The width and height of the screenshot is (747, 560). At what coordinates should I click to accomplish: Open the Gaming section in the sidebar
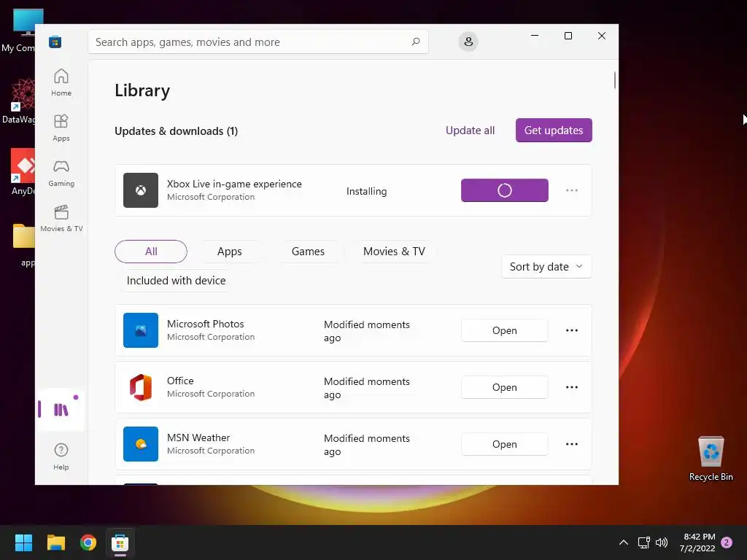61,174
